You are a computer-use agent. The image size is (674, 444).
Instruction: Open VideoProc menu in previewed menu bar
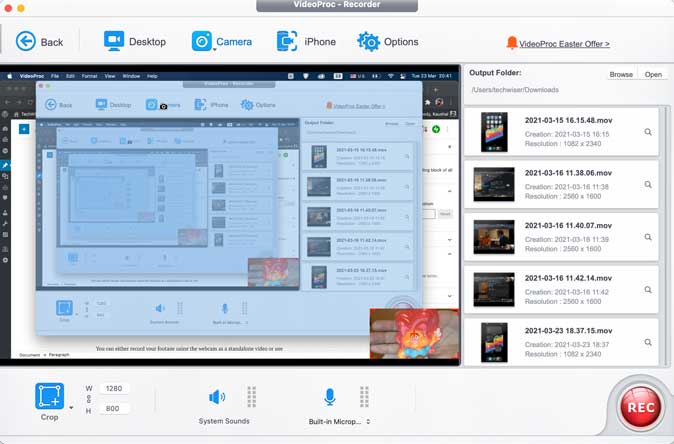(x=32, y=76)
